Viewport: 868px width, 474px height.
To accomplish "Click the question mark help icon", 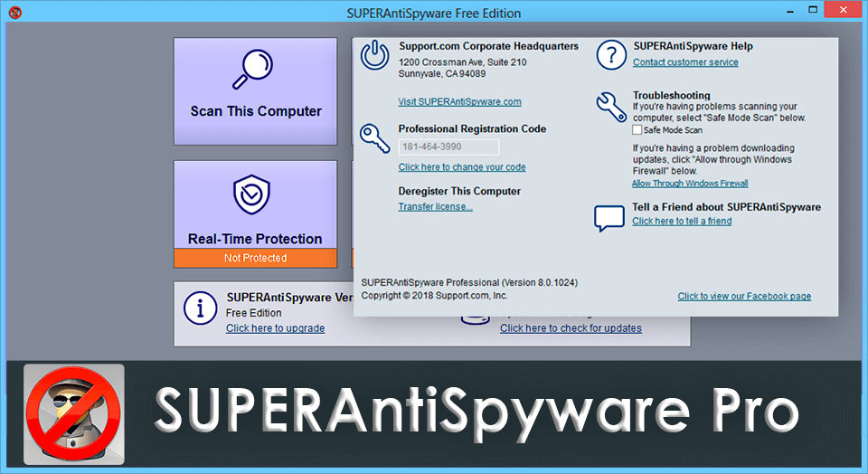I will (x=611, y=55).
